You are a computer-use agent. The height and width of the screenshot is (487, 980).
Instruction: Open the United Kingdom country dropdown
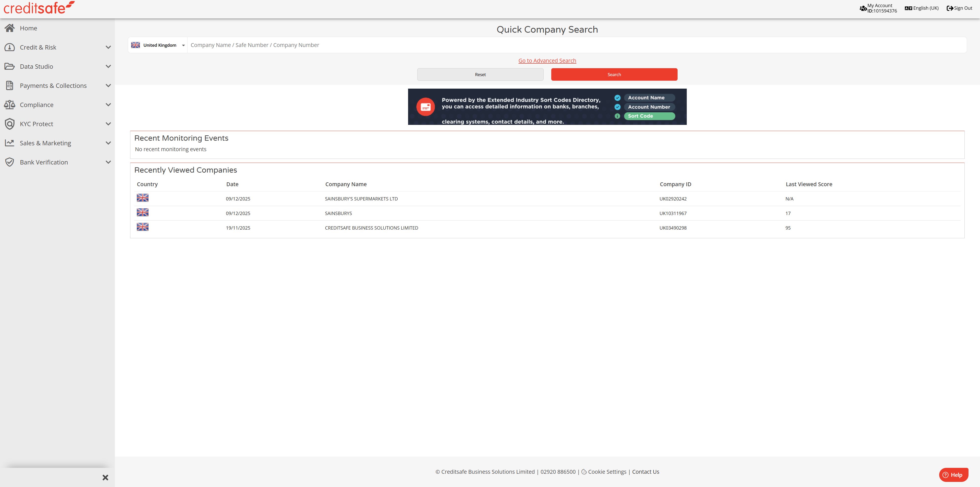[x=158, y=45]
